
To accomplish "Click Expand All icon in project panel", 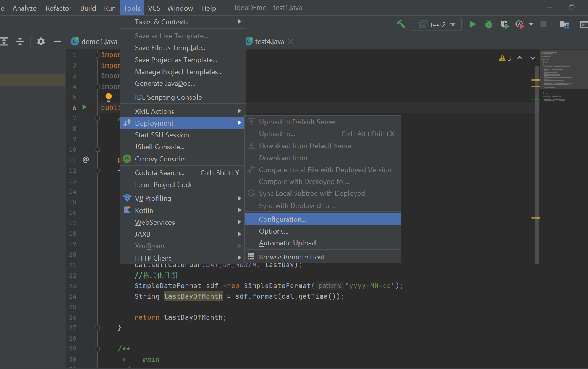I will tap(4, 41).
